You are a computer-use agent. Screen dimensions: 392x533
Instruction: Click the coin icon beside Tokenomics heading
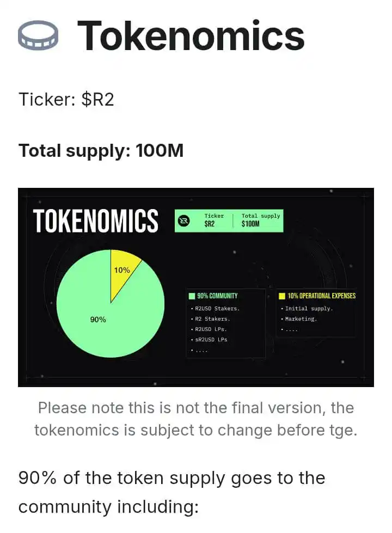coord(38,35)
